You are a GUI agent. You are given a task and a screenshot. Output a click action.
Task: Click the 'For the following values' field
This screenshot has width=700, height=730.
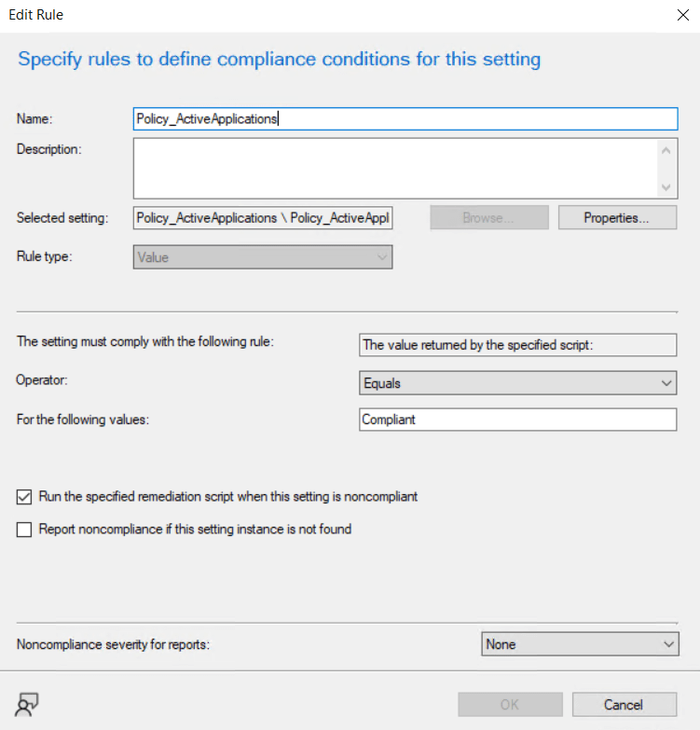[x=517, y=420]
